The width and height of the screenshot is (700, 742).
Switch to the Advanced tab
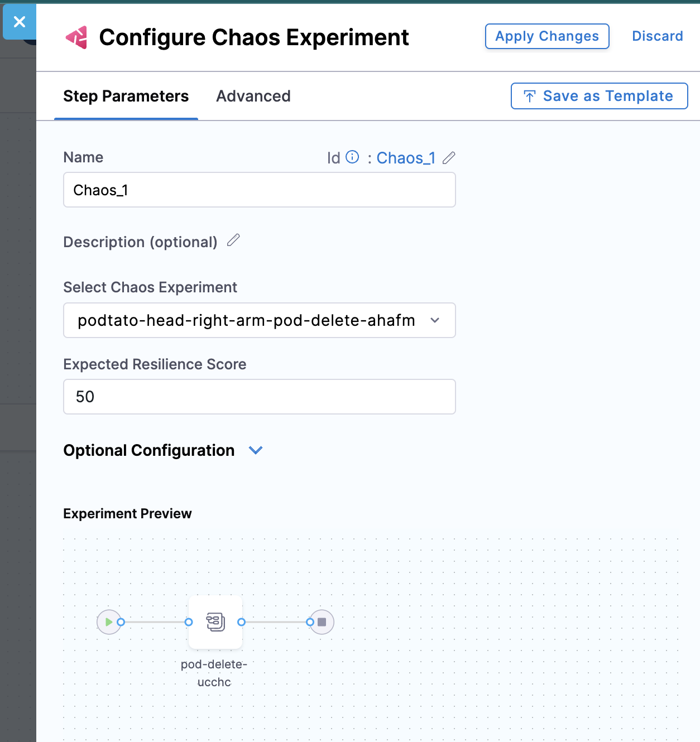[x=253, y=96]
